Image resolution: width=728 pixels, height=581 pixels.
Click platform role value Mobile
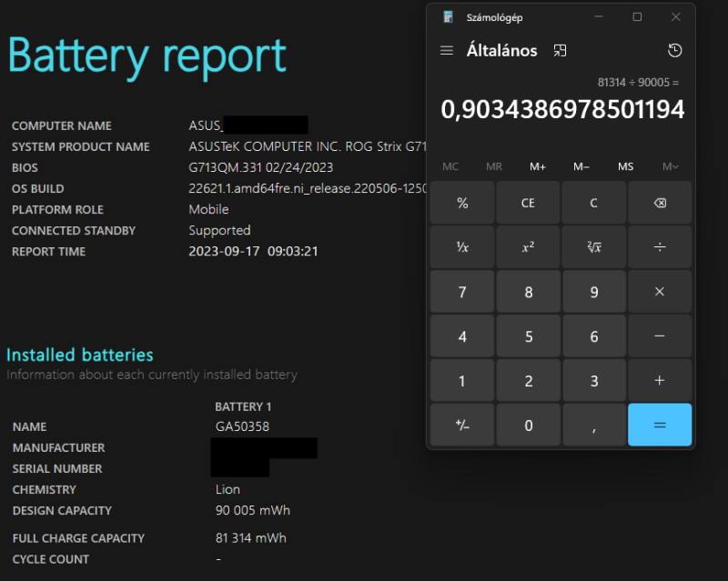[208, 209]
